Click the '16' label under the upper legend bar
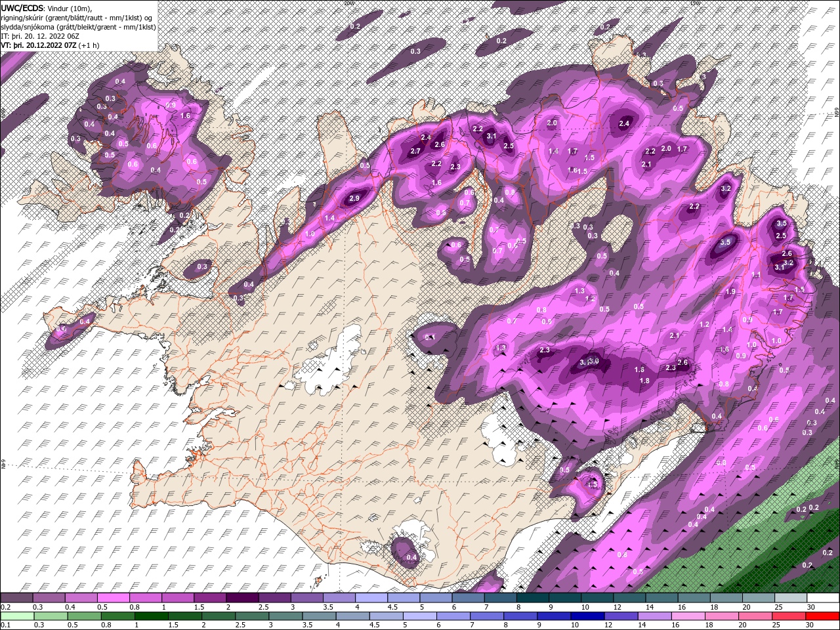840x630 pixels. [682, 607]
